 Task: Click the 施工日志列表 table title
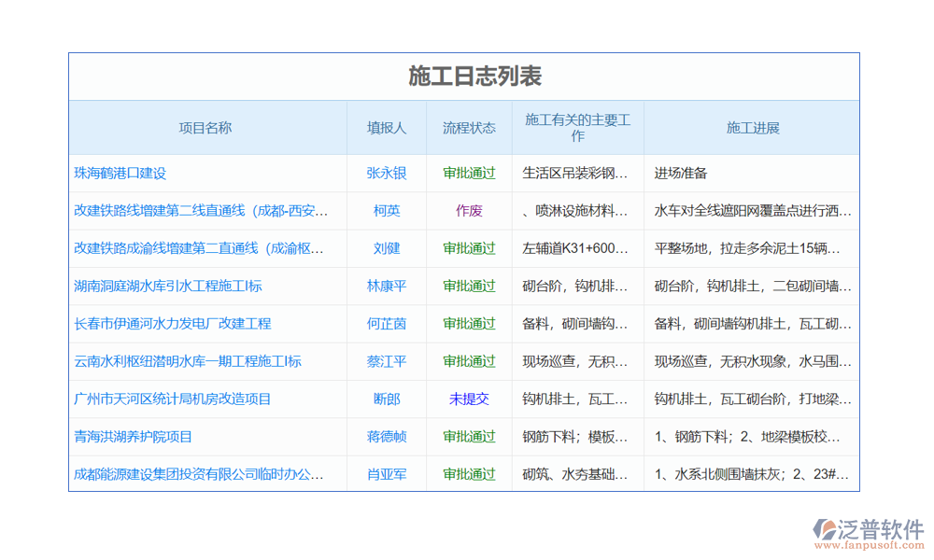coord(463,77)
